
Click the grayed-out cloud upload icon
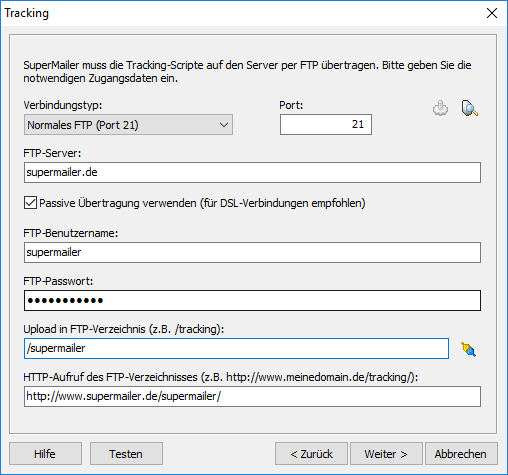440,108
